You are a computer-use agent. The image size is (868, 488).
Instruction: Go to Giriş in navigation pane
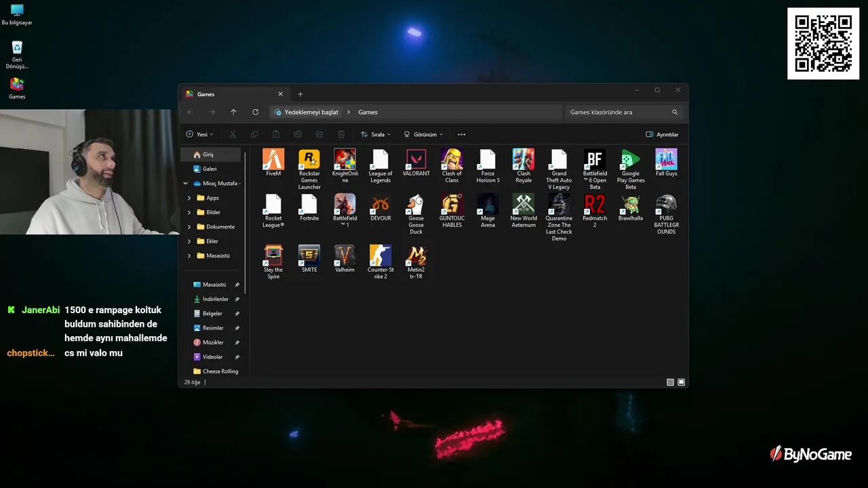211,155
